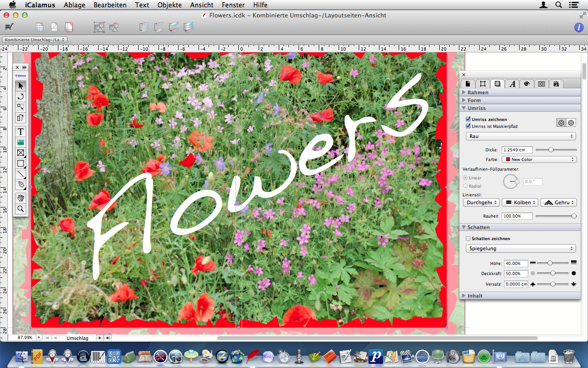Select the rotate tool in toolbox
Viewport: 588px width, 368px height.
click(21, 96)
